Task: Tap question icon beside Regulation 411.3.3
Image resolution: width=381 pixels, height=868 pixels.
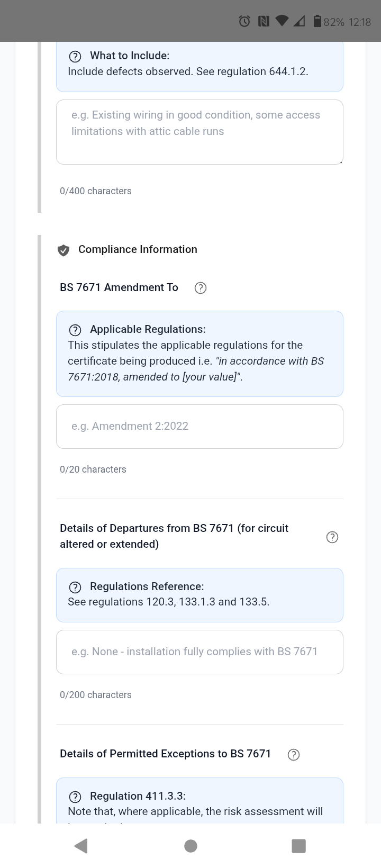Action: pos(75,797)
